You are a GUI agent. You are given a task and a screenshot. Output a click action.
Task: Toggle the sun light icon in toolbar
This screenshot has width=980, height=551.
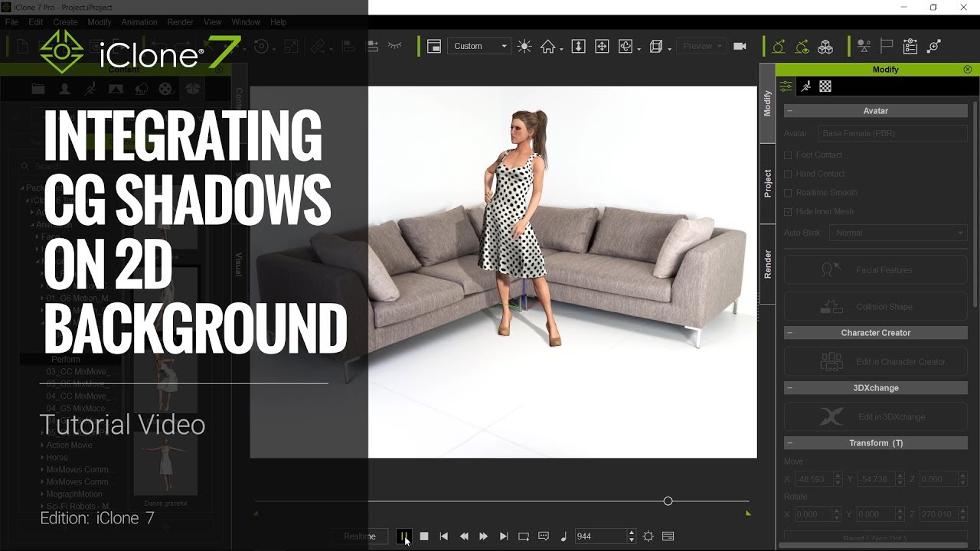pos(524,47)
